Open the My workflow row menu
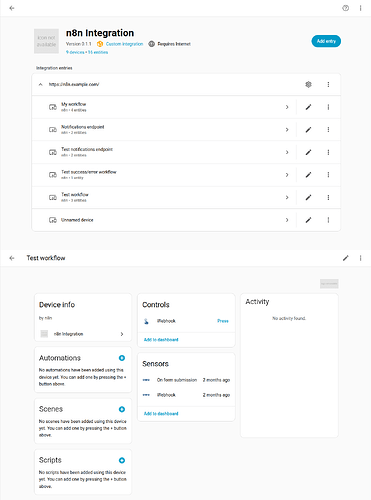Image resolution: width=371 pixels, height=500 pixels. click(x=328, y=107)
